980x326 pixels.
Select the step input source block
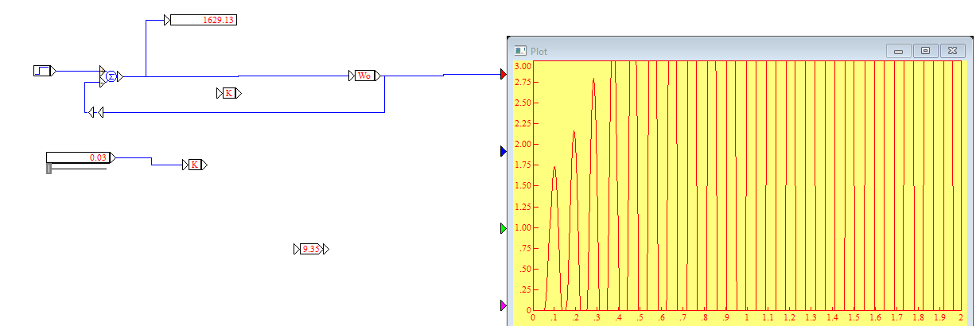[x=42, y=71]
